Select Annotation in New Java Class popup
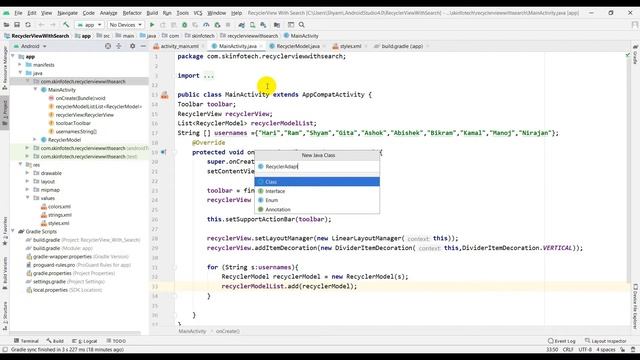The width and height of the screenshot is (640, 360). (x=317, y=209)
